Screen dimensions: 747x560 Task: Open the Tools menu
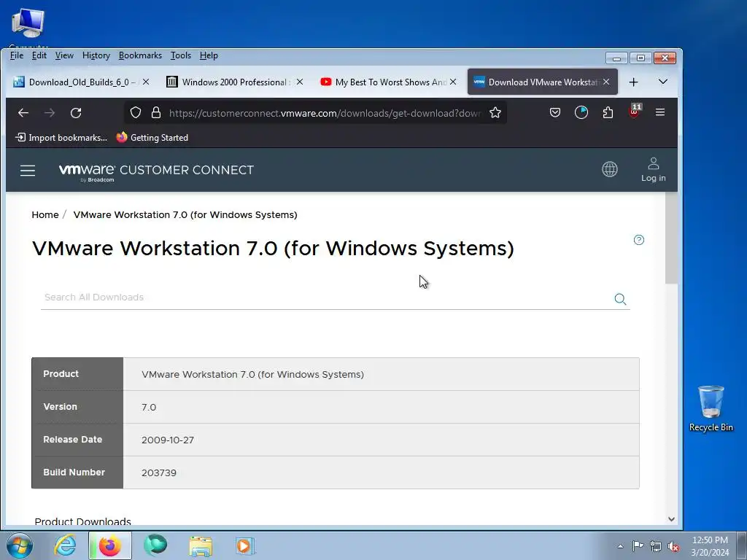181,55
